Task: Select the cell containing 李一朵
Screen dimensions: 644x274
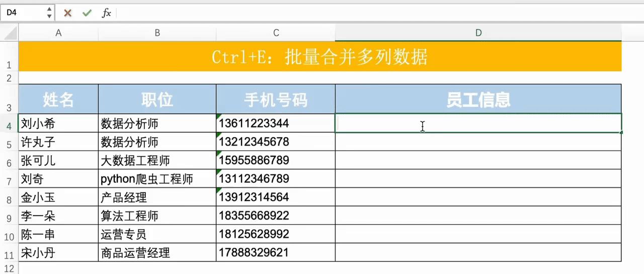Action: pyautogui.click(x=58, y=216)
